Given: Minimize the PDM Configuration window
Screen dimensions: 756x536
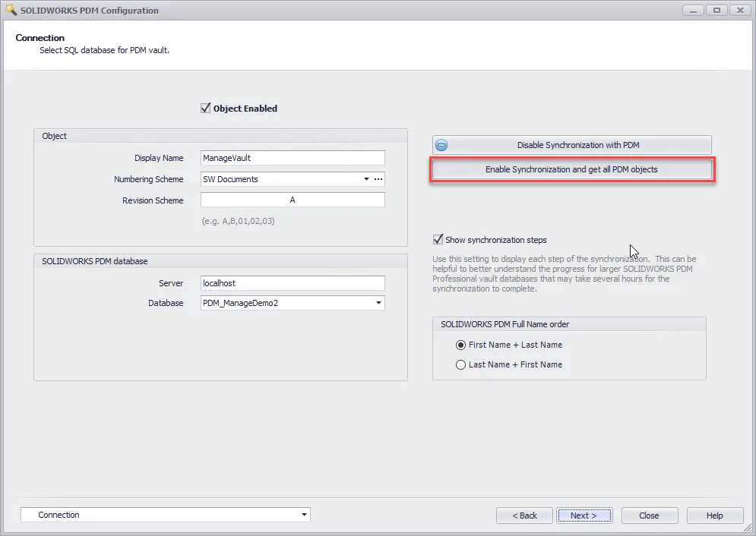Looking at the screenshot, I should pos(693,10).
